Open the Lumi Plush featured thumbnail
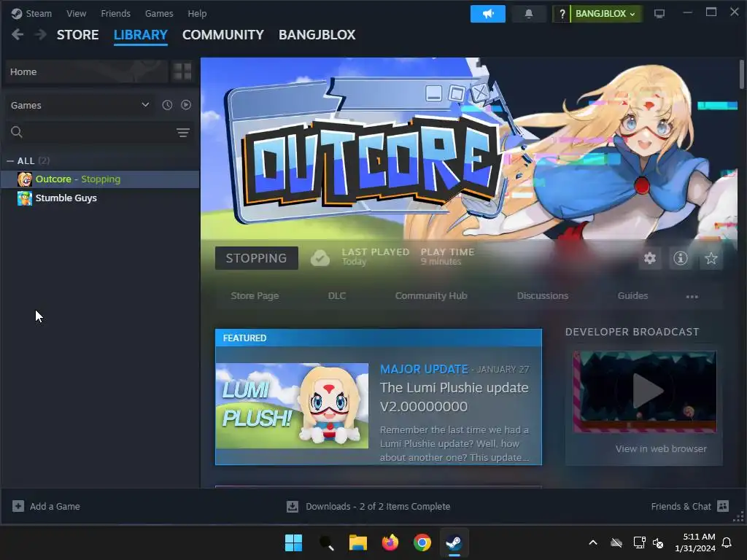Viewport: 747px width, 560px height. pos(292,405)
